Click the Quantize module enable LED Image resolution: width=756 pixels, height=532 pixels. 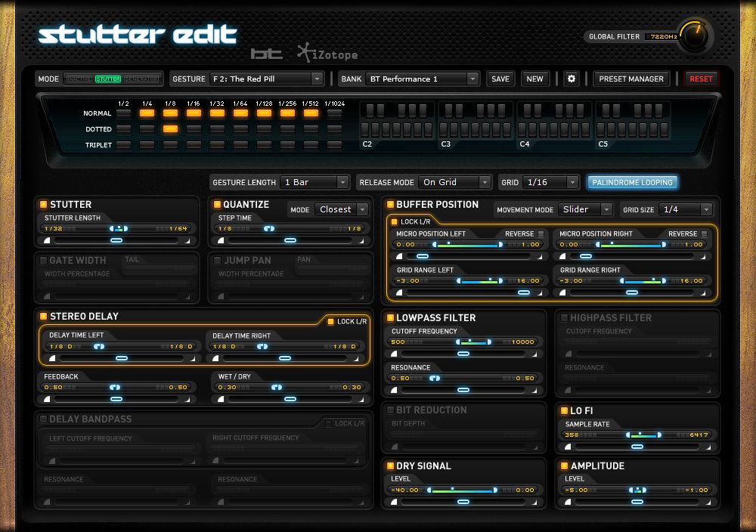coord(217,204)
